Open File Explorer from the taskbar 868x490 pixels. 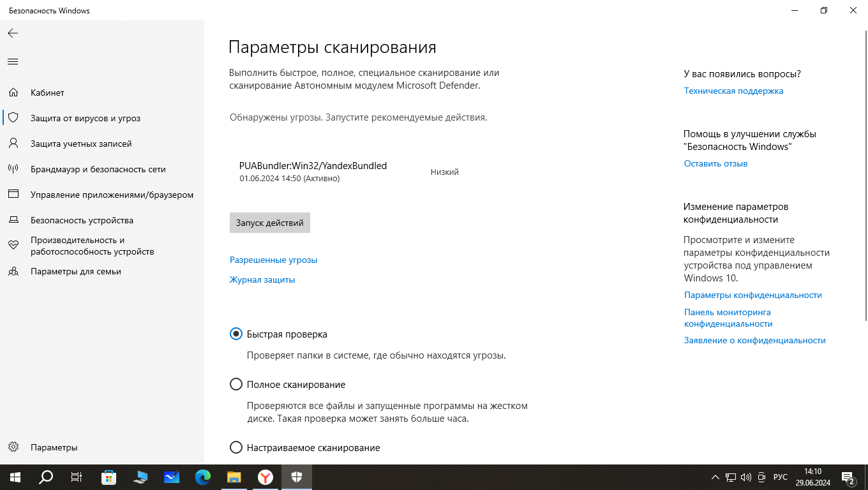tap(234, 477)
